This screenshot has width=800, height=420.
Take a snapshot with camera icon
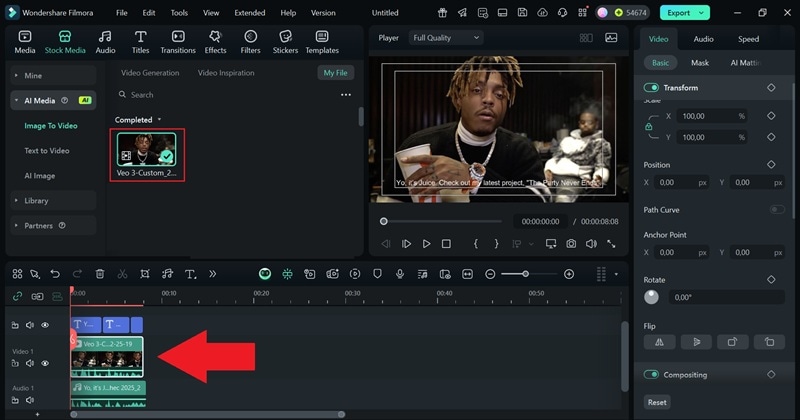coord(571,244)
